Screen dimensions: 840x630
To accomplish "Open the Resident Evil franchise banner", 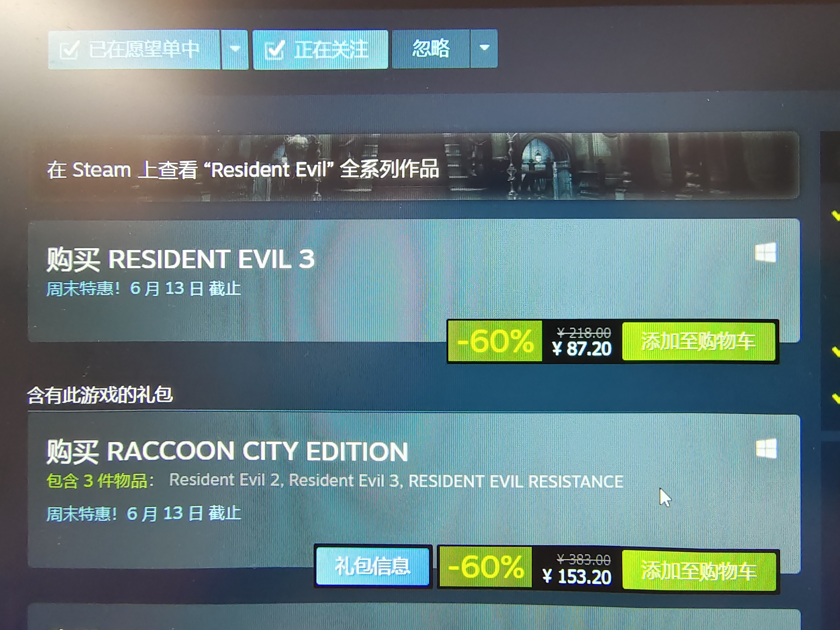I will click(414, 166).
